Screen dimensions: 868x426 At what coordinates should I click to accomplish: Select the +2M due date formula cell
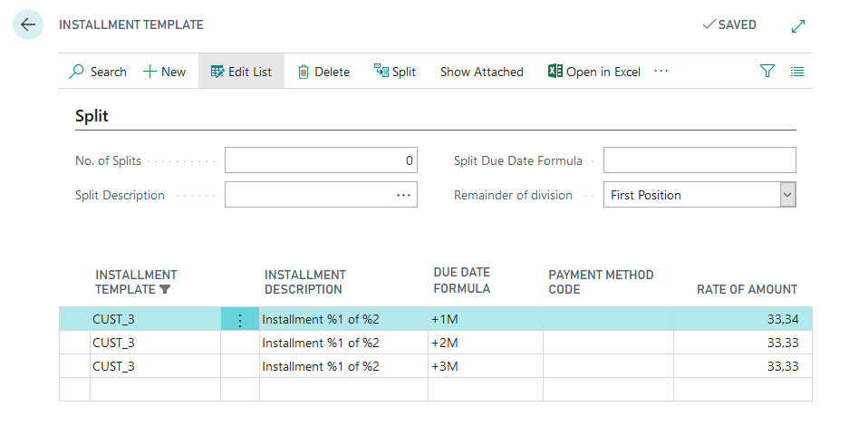[484, 343]
